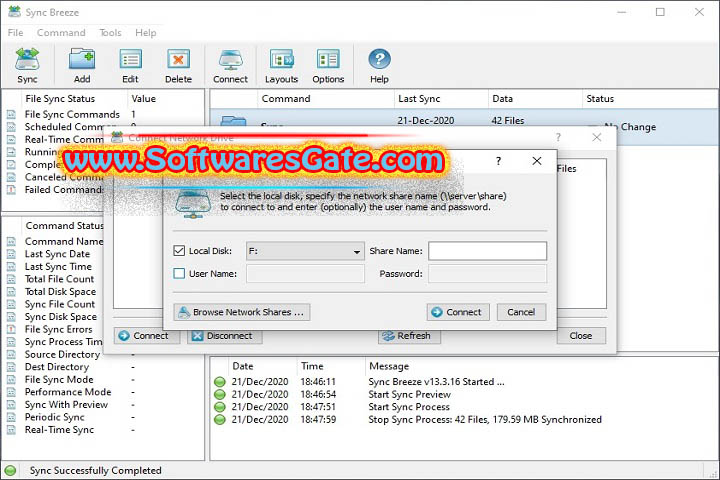
Task: Open the Layouts toolbar icon
Action: coord(281,65)
